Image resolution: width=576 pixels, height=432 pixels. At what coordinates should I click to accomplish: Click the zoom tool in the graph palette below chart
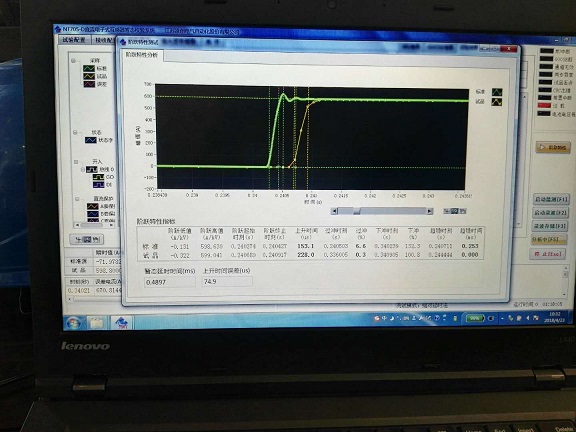click(455, 211)
